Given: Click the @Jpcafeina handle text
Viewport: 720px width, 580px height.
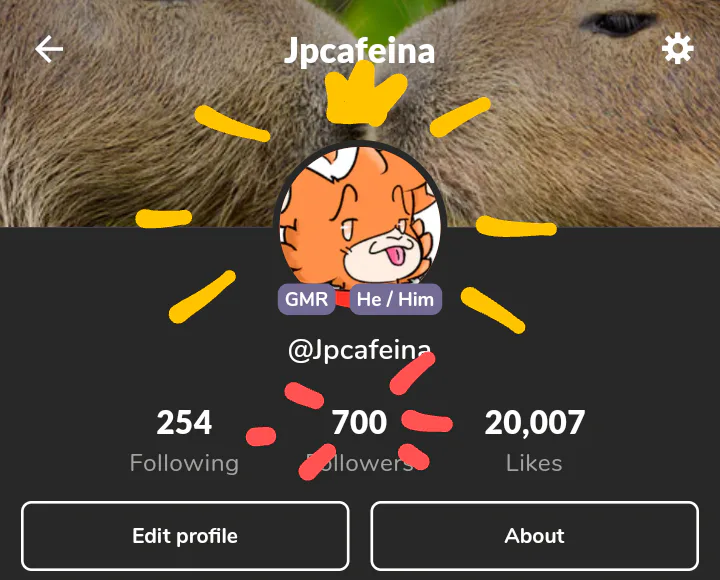Looking at the screenshot, I should 360,349.
